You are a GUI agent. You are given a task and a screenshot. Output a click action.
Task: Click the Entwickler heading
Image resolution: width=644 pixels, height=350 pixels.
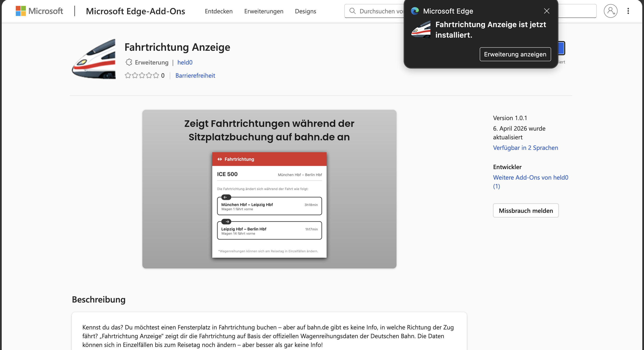click(x=507, y=167)
